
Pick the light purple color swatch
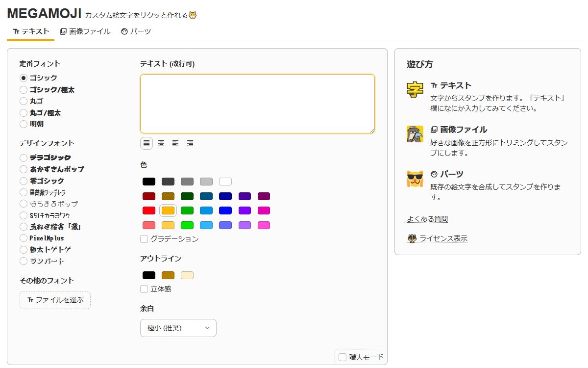tap(245, 225)
